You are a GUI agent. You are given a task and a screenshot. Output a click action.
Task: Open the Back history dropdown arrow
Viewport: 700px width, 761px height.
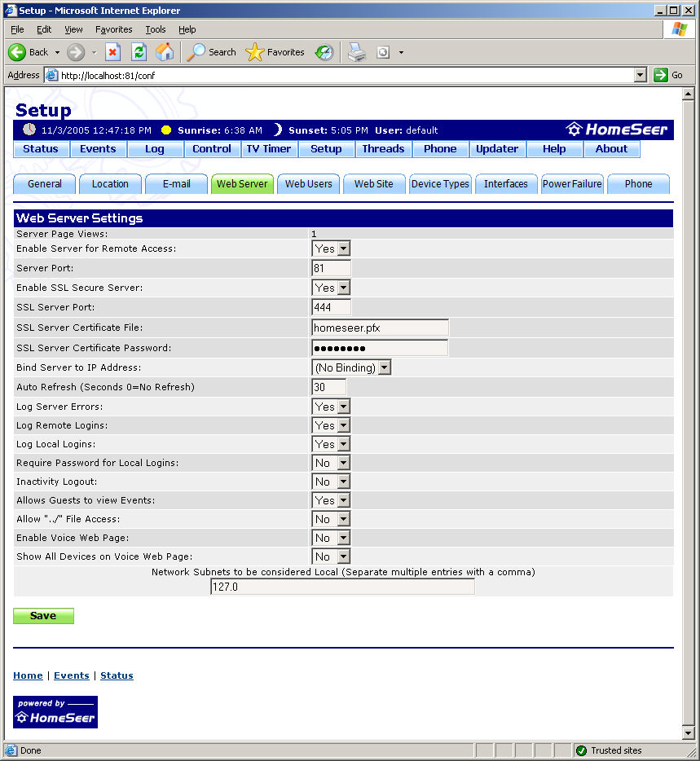coord(57,52)
